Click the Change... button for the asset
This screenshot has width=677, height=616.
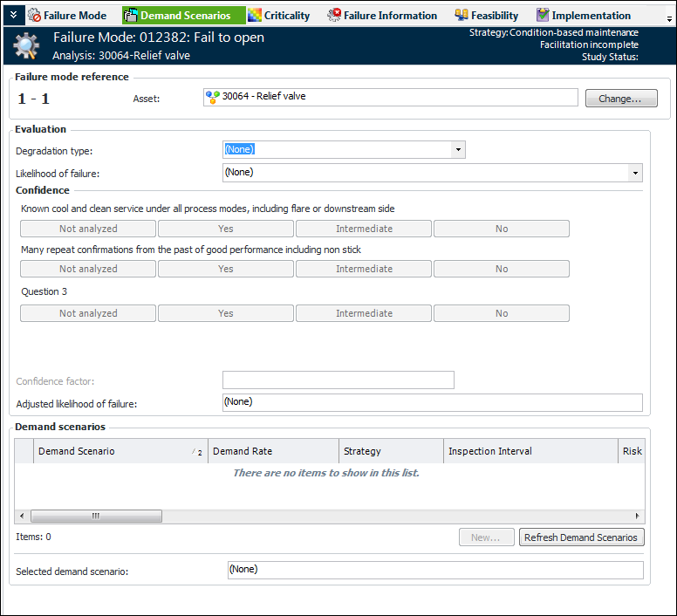click(x=621, y=98)
